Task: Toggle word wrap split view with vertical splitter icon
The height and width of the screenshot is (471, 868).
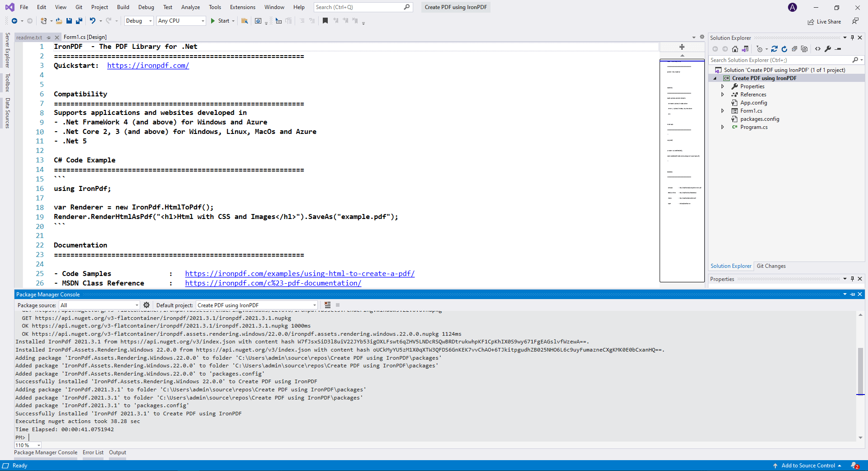Action: tap(681, 47)
